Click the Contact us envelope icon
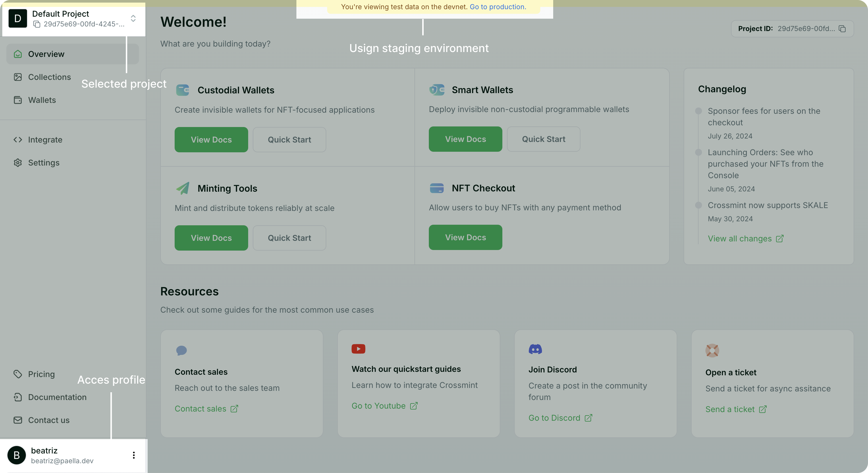868x473 pixels. pos(18,420)
